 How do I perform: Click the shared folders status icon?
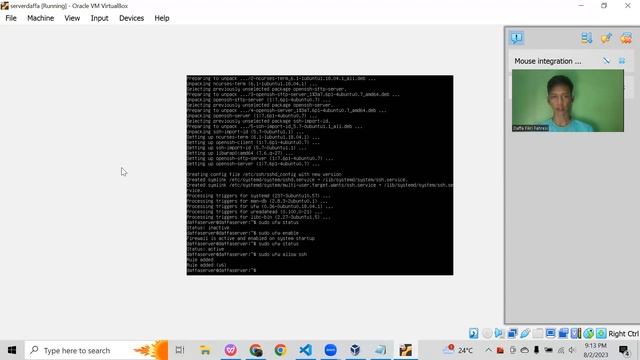[x=538, y=333]
